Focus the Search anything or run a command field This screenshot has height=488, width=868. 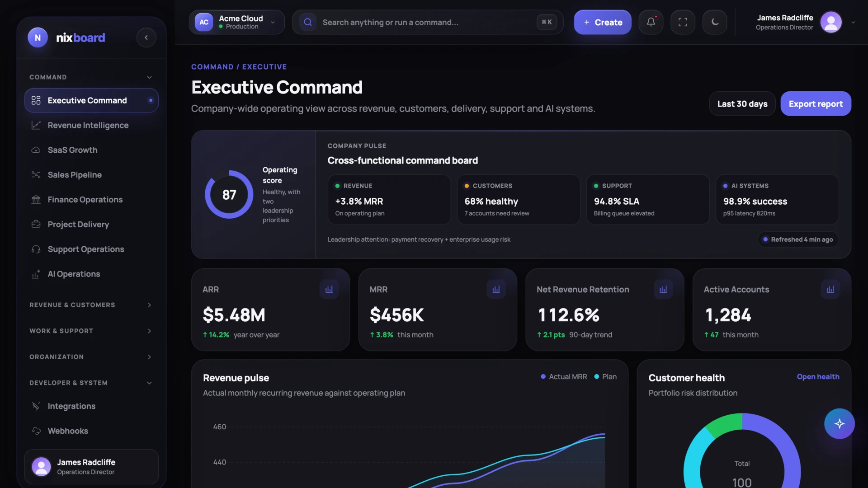tap(427, 22)
